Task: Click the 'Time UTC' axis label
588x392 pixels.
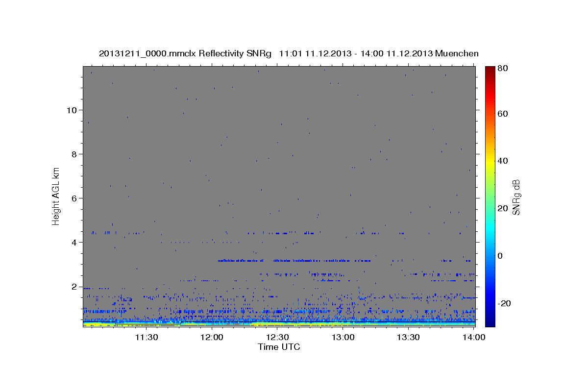Action: (x=279, y=347)
